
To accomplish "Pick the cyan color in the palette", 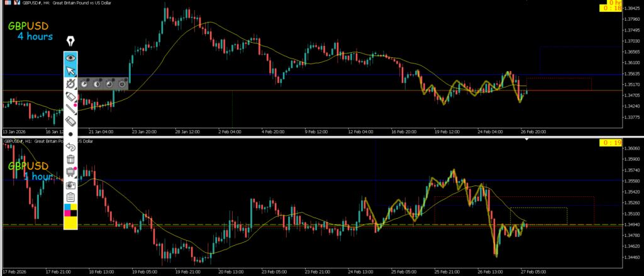I will click(x=67, y=207).
